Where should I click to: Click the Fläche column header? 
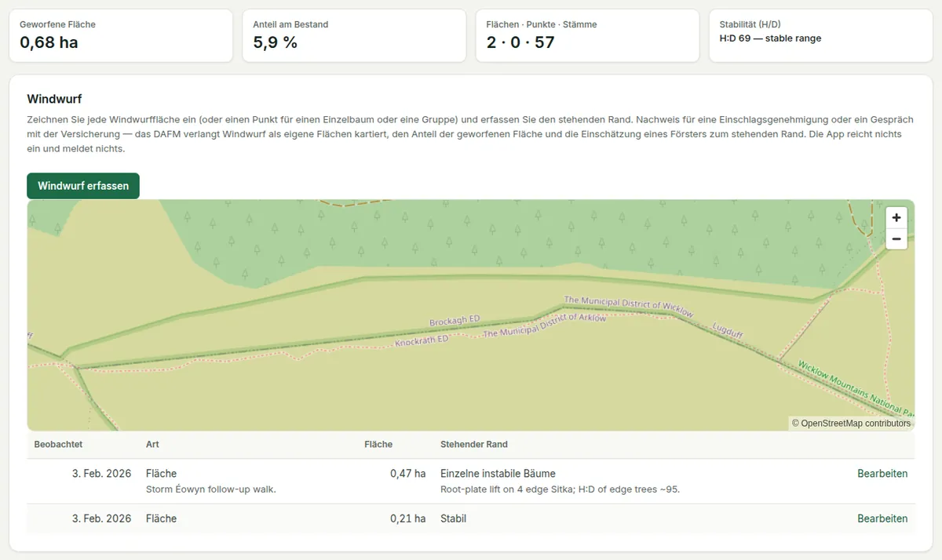click(378, 445)
